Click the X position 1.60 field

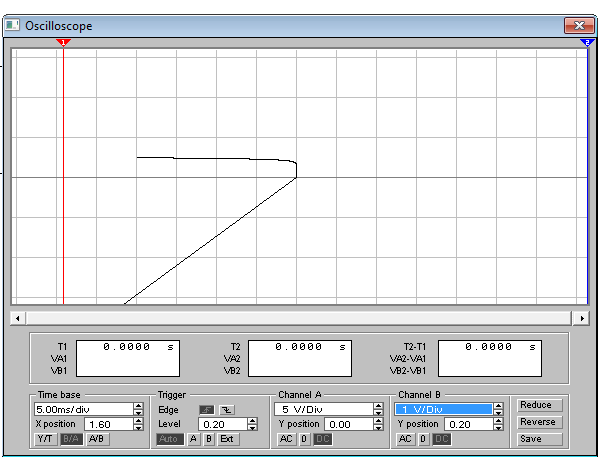(x=109, y=424)
